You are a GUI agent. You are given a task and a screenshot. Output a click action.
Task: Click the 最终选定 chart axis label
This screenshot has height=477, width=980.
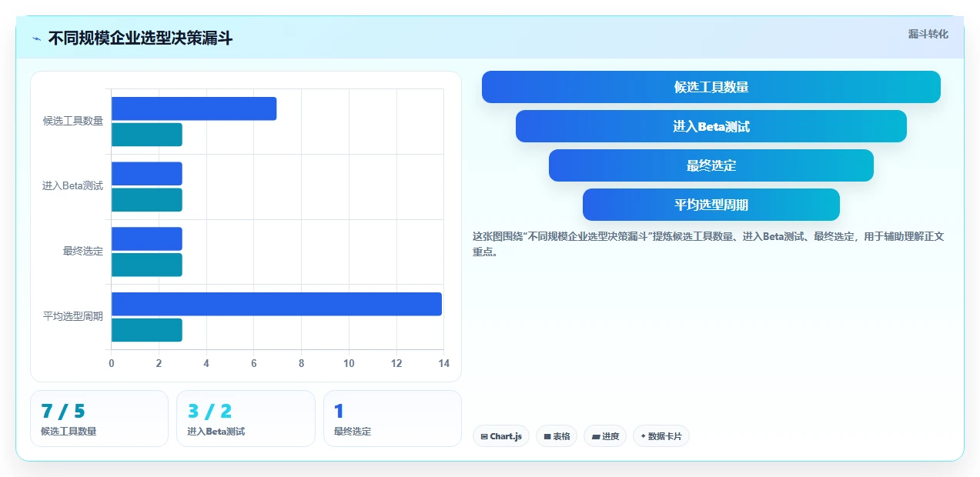point(83,251)
